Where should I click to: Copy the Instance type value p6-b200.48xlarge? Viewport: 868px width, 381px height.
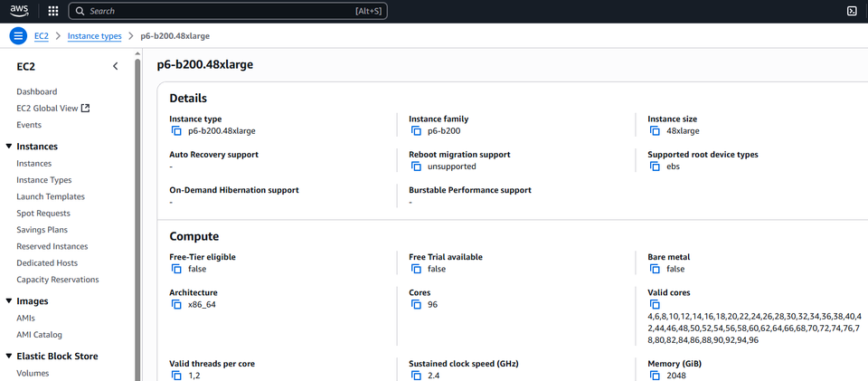click(176, 131)
